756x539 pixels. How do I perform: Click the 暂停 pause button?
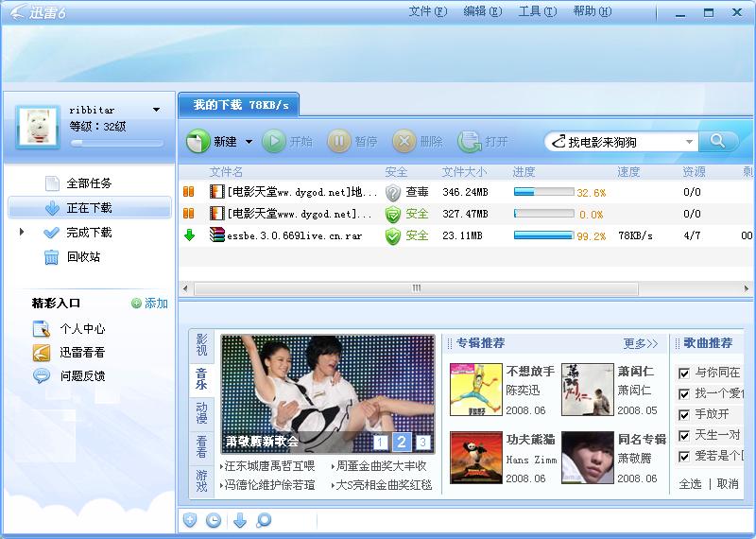tap(352, 142)
